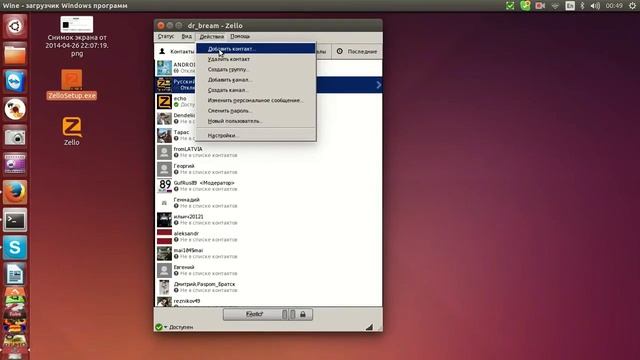
Task: Switch to the Контакты tab
Action: click(176, 51)
